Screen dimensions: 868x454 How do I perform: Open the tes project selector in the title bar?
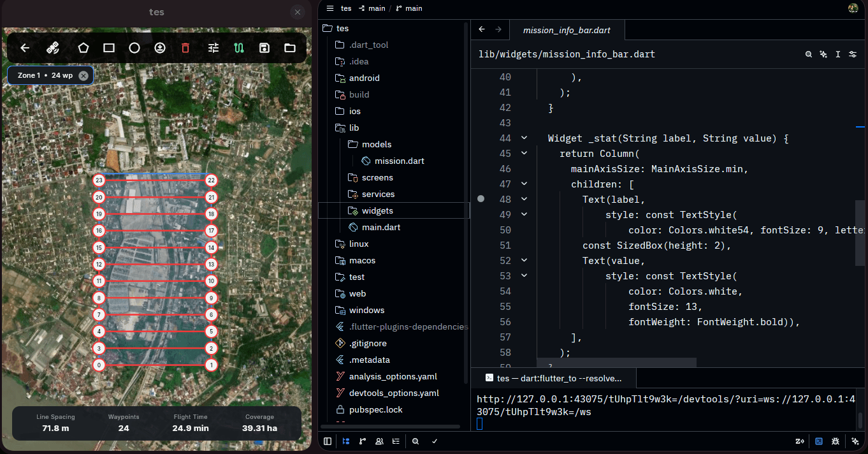click(x=346, y=8)
